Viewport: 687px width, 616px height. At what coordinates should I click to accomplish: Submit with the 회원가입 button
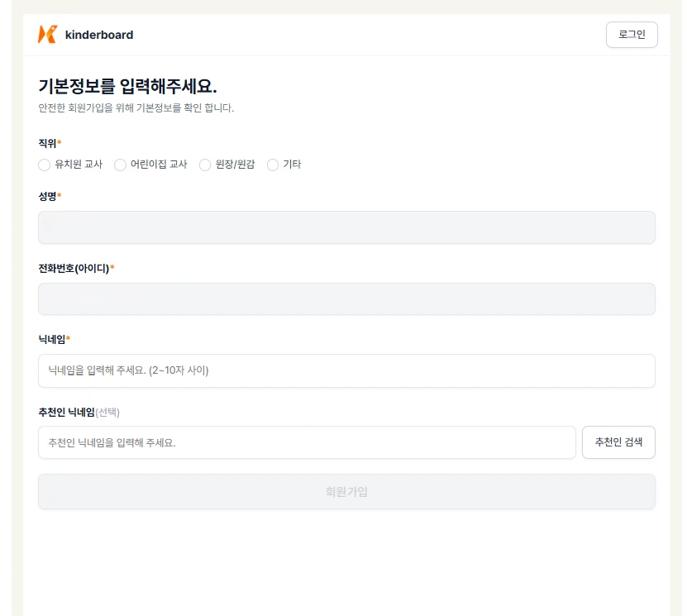click(x=346, y=492)
